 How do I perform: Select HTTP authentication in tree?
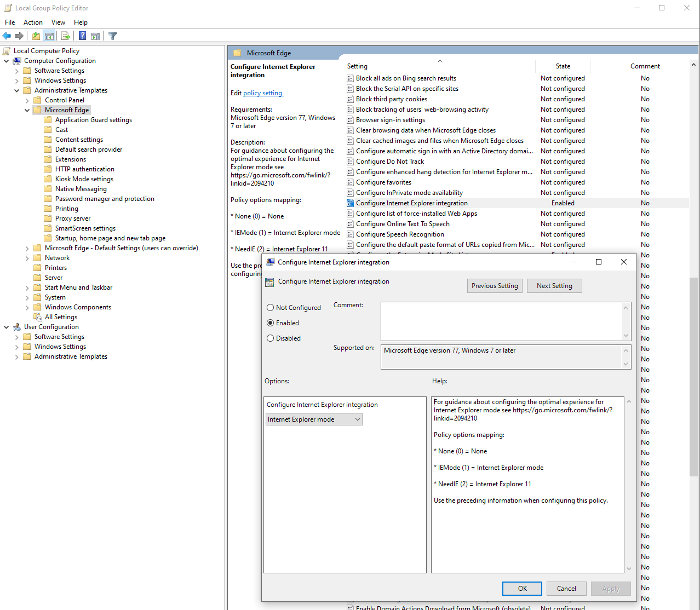(85, 169)
